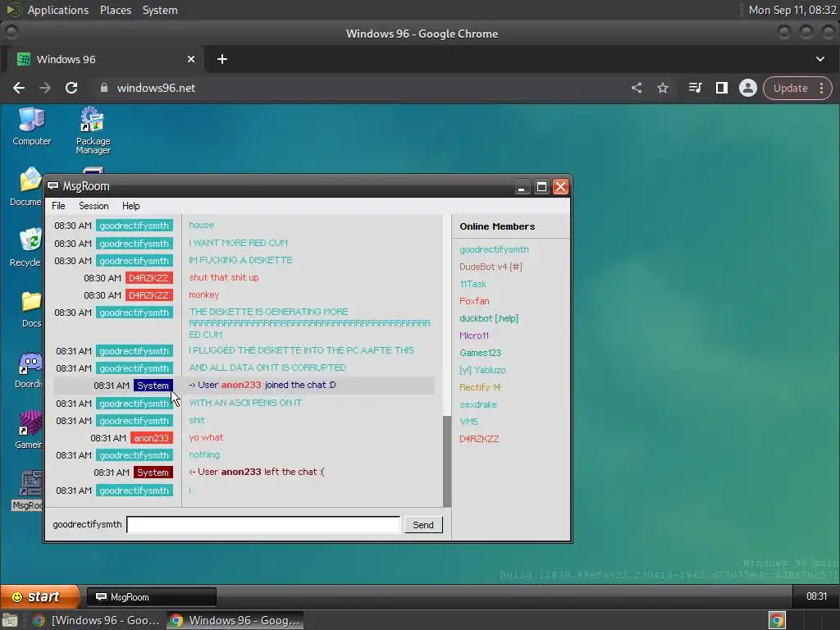840x630 pixels.
Task: Select 11Task in Online Members
Action: (x=472, y=284)
